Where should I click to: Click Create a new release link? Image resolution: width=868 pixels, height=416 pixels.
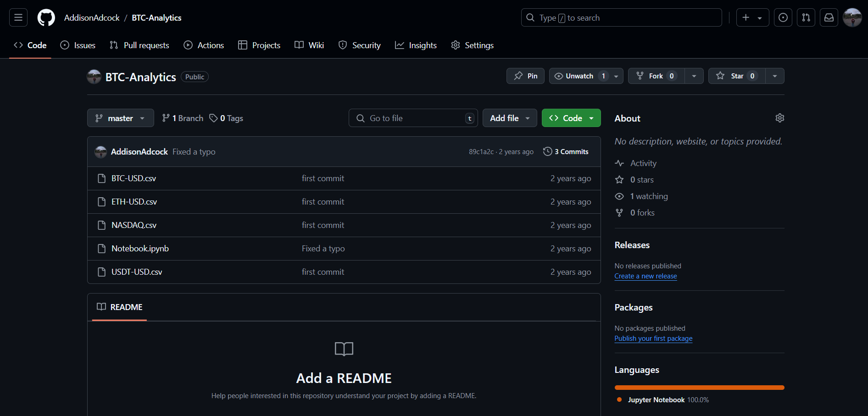tap(645, 276)
